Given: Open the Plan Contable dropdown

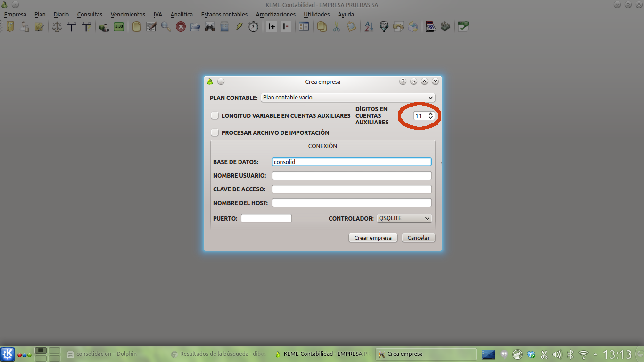Looking at the screenshot, I should click(348, 98).
